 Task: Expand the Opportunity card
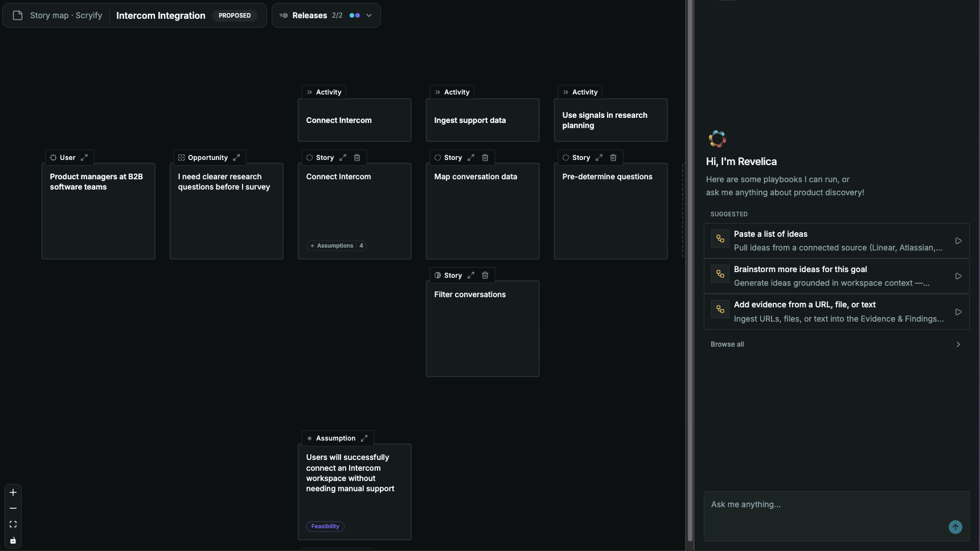(236, 158)
